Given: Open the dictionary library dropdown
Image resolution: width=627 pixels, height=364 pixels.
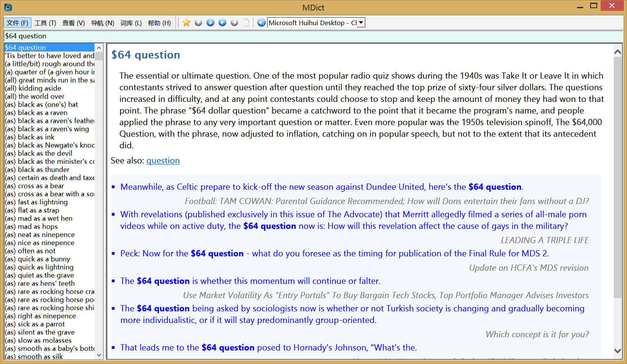Looking at the screenshot, I should click(x=361, y=22).
